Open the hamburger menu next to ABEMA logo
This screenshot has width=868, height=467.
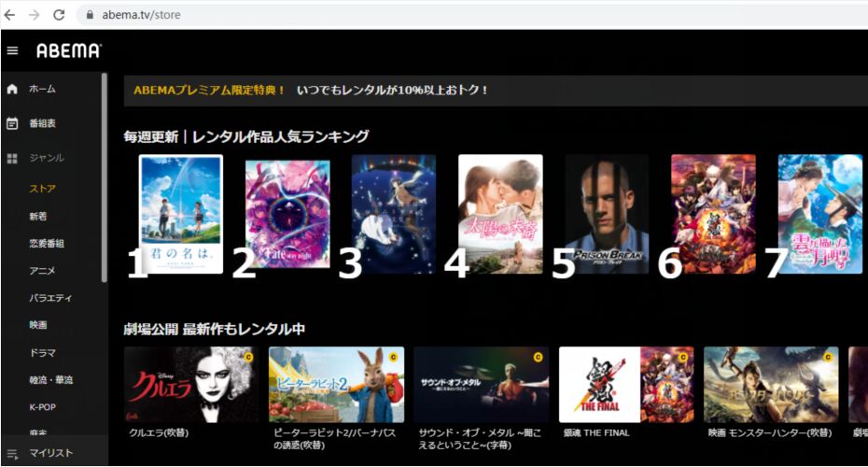pos(12,51)
